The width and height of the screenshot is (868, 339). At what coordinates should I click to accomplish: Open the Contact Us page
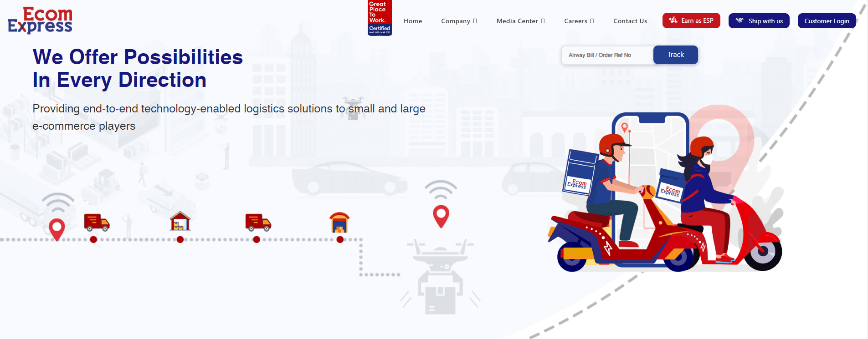[x=630, y=21]
